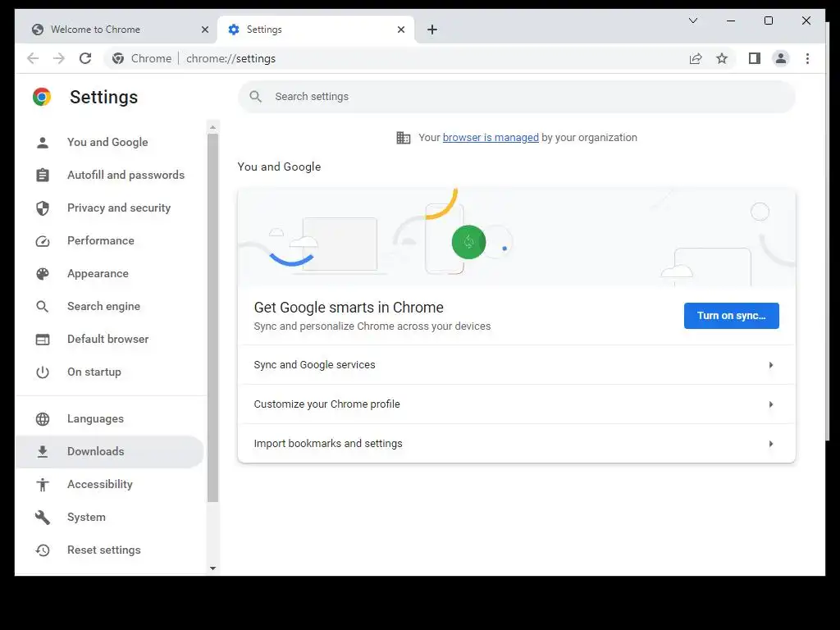This screenshot has width=840, height=630.
Task: Click the Turn on sync button
Action: coord(731,316)
